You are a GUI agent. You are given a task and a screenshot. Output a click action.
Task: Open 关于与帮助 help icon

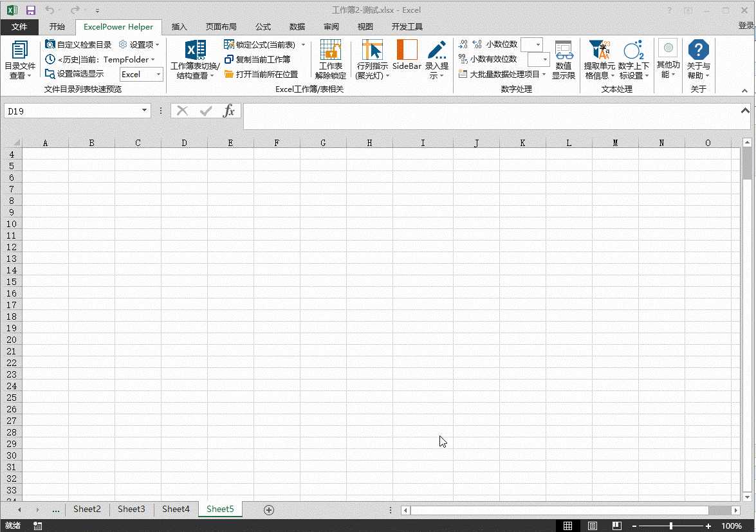pyautogui.click(x=698, y=50)
